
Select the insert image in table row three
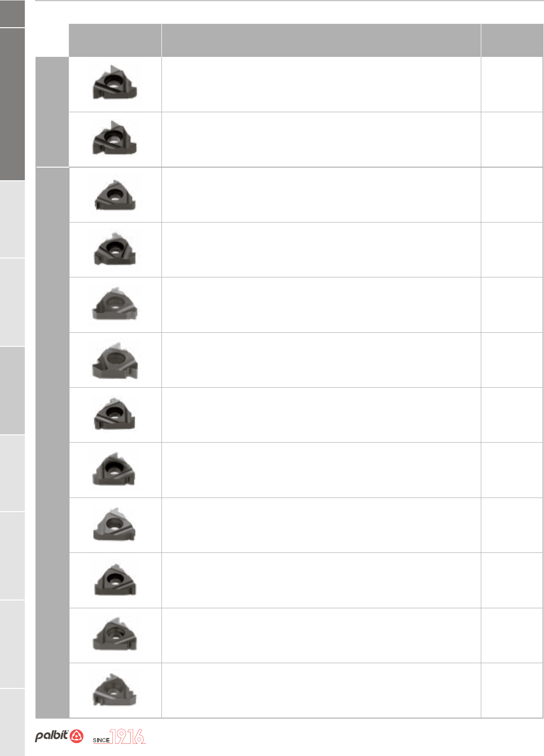pos(115,195)
